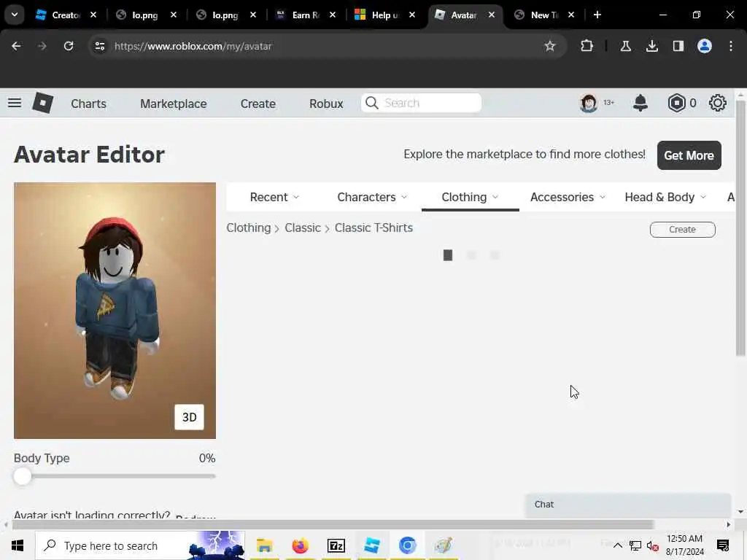Click the Create T-shirt button
The width and height of the screenshot is (747, 560).
(x=682, y=230)
